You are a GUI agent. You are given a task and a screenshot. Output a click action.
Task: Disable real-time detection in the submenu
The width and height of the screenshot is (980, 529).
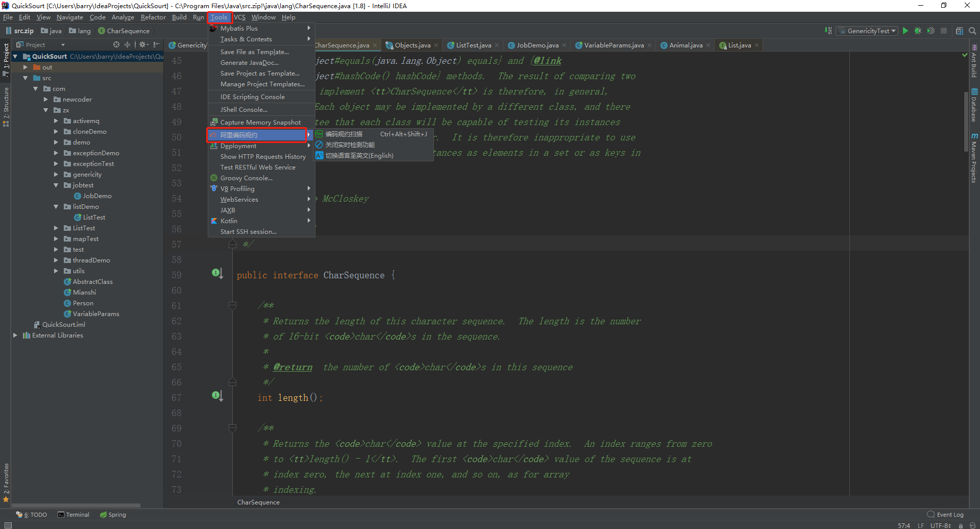351,145
